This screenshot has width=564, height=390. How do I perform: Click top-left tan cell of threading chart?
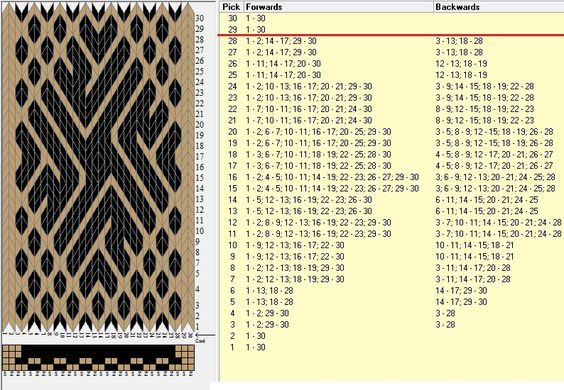(5, 348)
